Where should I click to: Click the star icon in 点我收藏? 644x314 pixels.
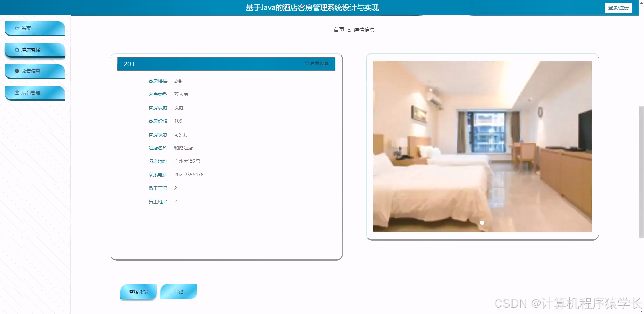(307, 63)
